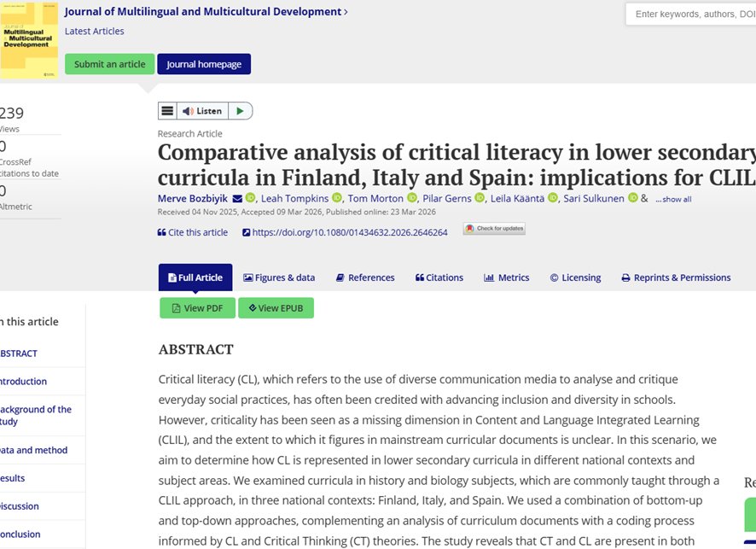756x549 pixels.
Task: Open Merve Bozbiyik's ORCID icon
Action: coord(250,198)
